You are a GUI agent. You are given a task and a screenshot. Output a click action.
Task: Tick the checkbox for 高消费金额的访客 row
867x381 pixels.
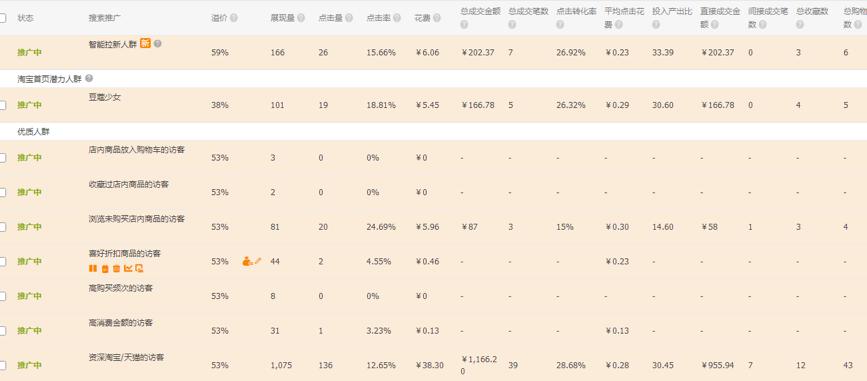point(2,331)
